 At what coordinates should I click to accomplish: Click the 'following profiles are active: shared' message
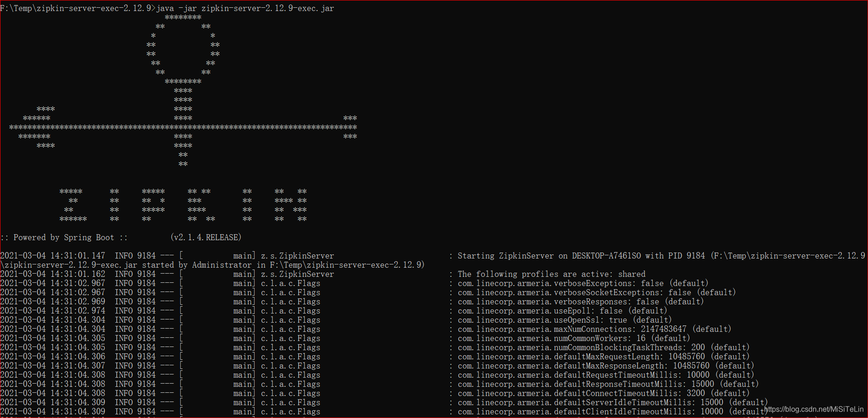(x=551, y=274)
